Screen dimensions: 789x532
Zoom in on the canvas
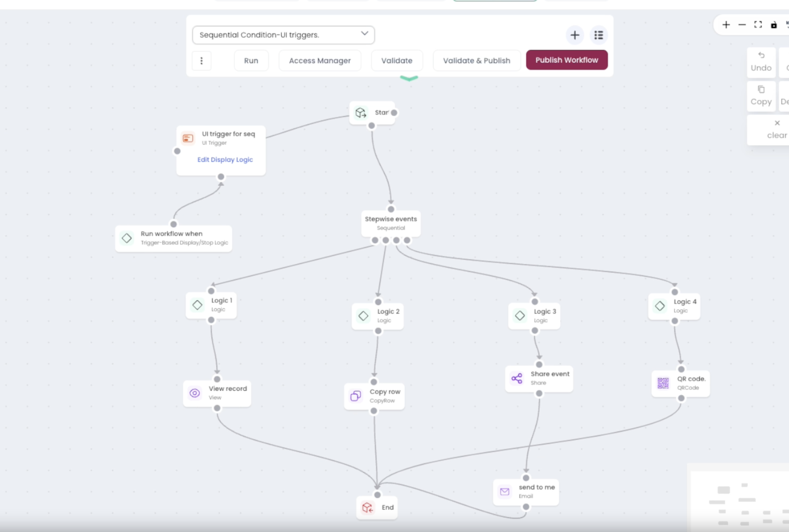click(726, 25)
